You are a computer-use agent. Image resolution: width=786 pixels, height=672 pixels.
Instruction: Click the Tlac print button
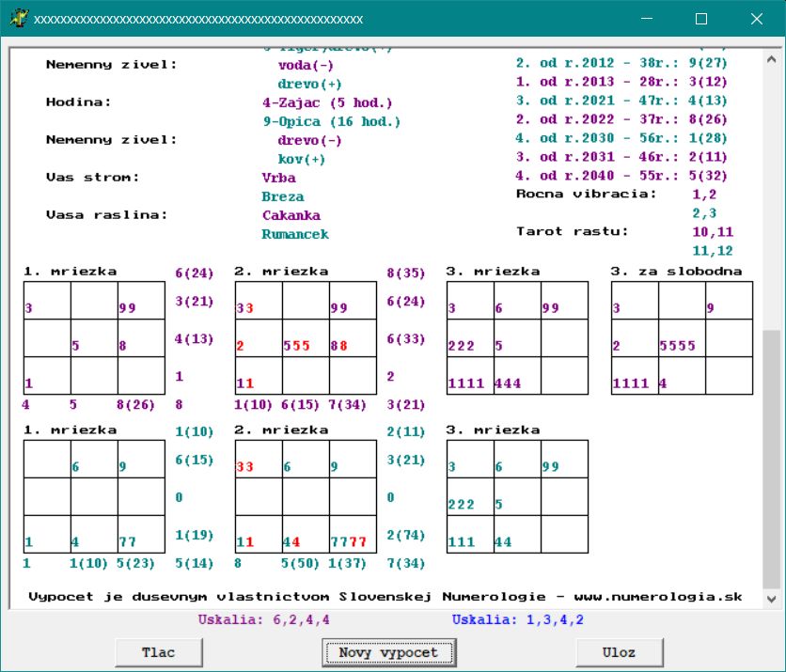click(x=158, y=652)
